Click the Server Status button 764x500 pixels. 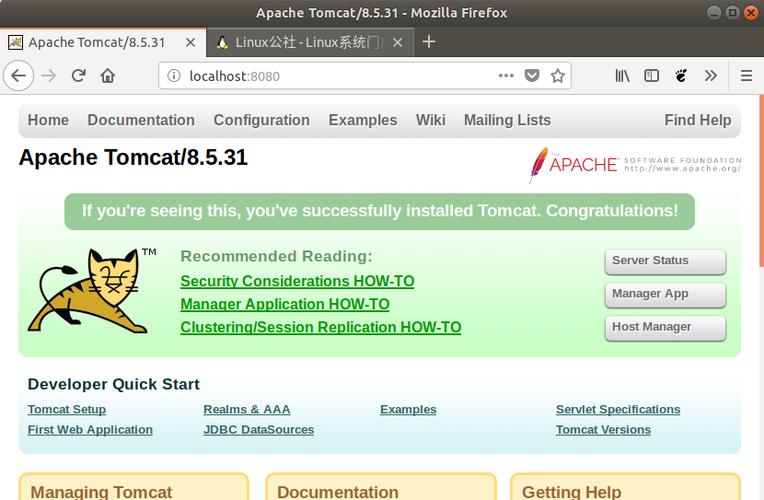point(665,261)
